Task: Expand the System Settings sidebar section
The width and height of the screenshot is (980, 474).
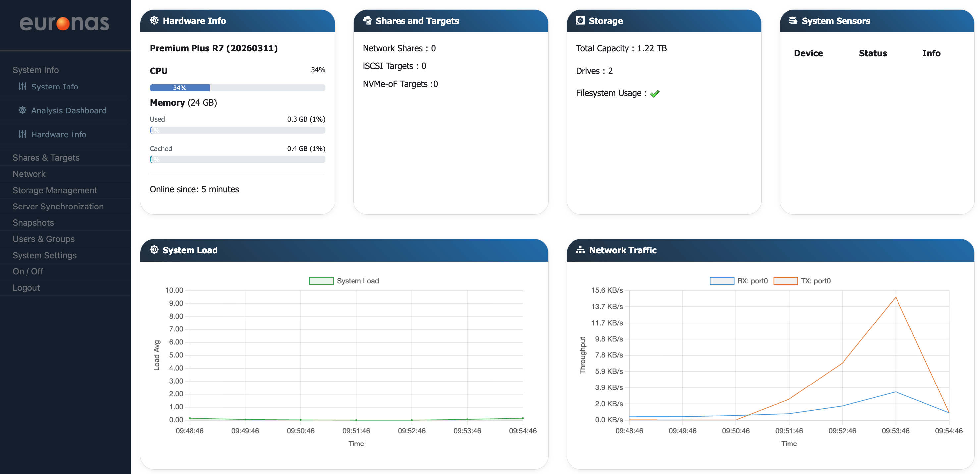Action: (44, 255)
